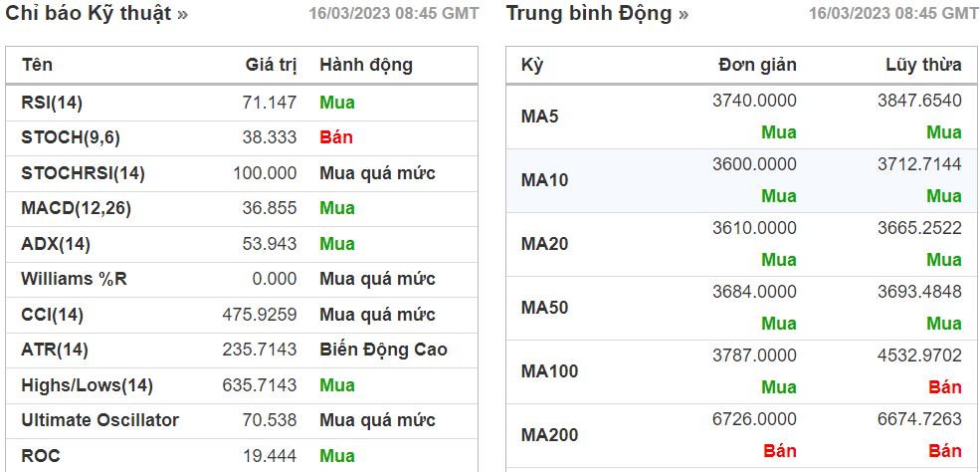The height and width of the screenshot is (472, 980).
Task: Click the Biến Động Cao action label
Action: [384, 350]
